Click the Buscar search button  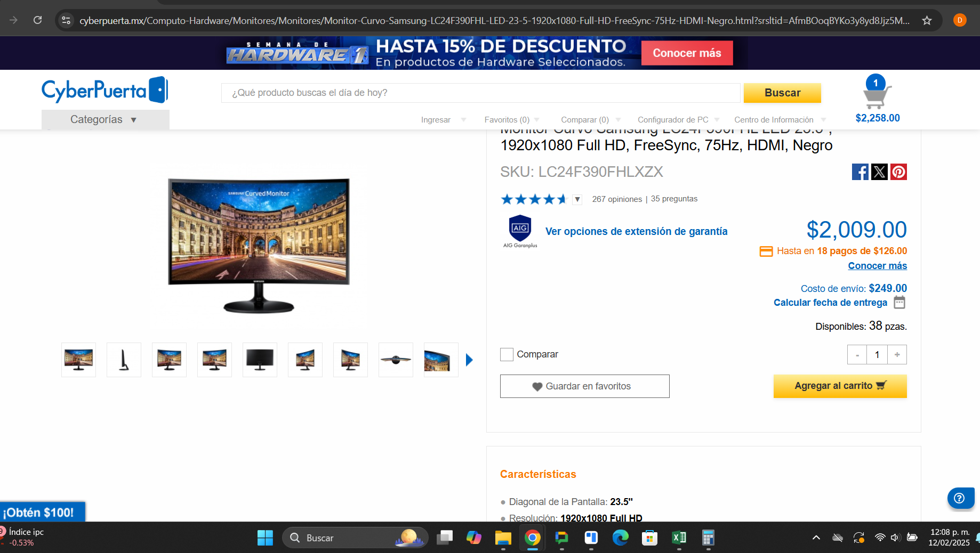click(x=782, y=93)
